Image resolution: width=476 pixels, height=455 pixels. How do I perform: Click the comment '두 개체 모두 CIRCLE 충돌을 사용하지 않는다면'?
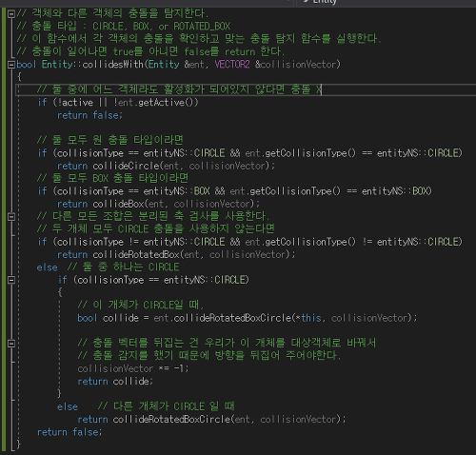[155, 229]
